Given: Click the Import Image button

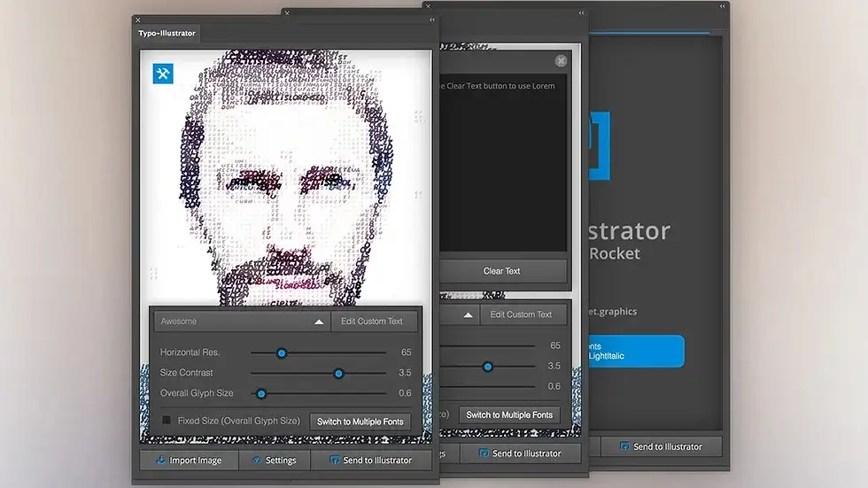Looking at the screenshot, I should click(x=188, y=461).
